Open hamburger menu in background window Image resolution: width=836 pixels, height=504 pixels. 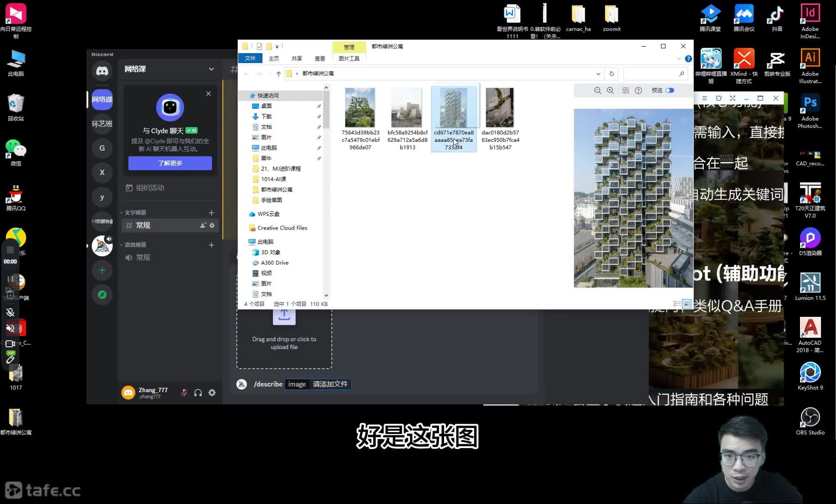coord(704,98)
